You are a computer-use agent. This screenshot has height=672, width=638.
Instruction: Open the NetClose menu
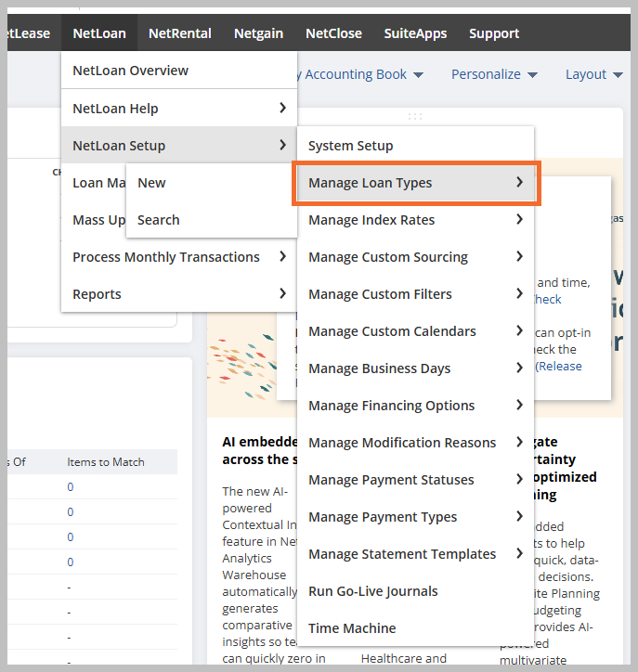coord(333,33)
